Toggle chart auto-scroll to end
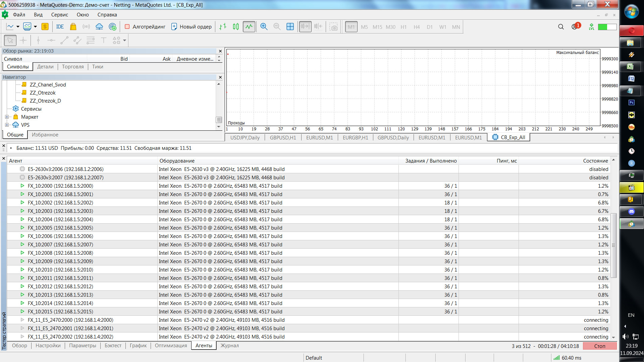This screenshot has height=362, width=644. (x=305, y=27)
